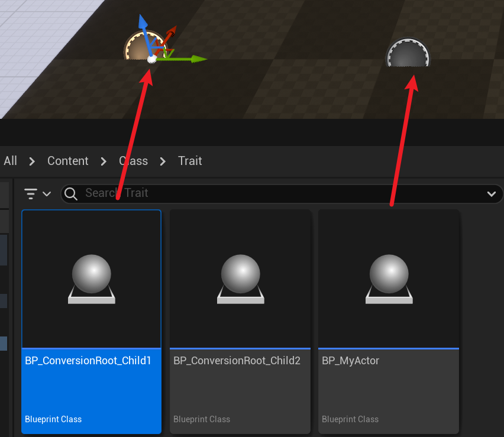
Task: Open the filter dropdown arrow beside filter icon
Action: (x=47, y=194)
